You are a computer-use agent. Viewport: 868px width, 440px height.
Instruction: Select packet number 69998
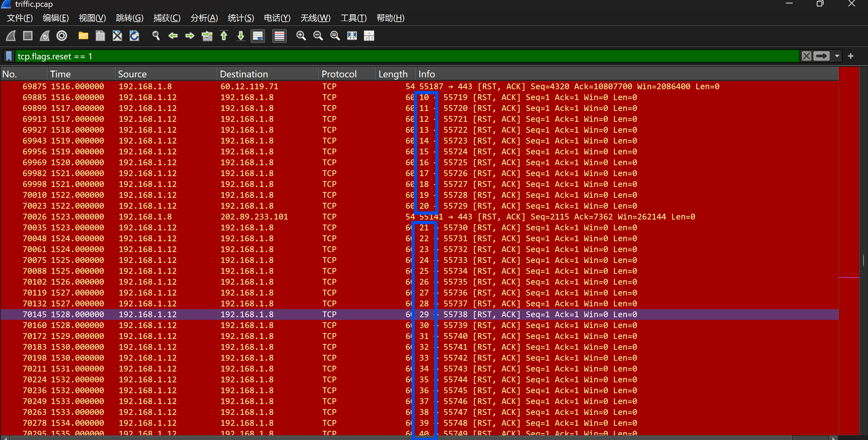(420, 184)
